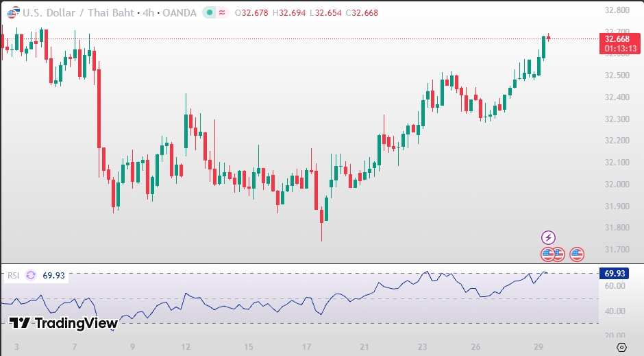Click date 21 on the time axis

point(364,346)
